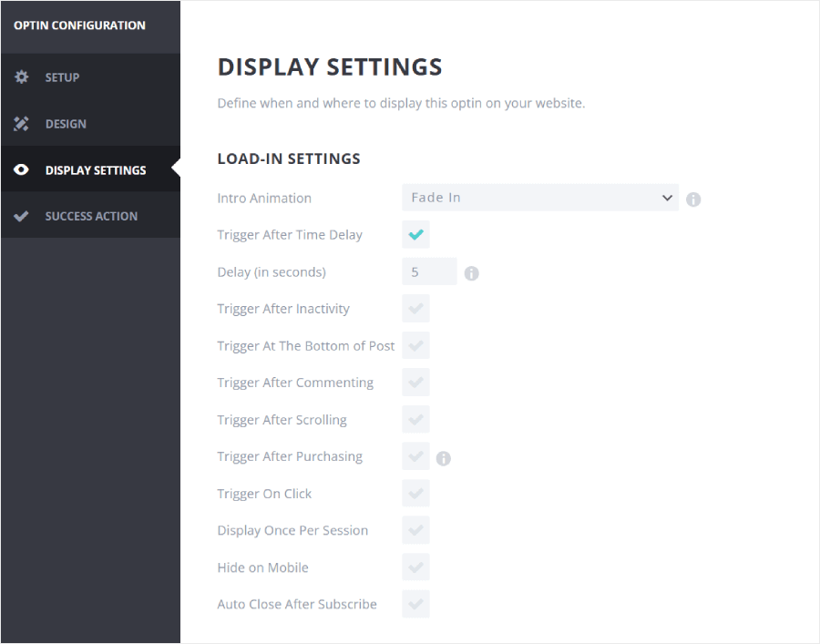The image size is (820, 644).
Task: Uncheck Trigger After Time Delay
Action: point(415,234)
